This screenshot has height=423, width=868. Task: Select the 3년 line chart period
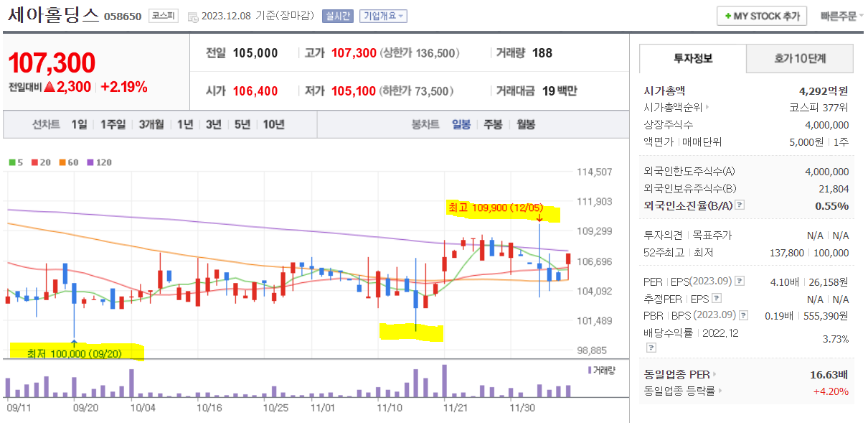coord(214,124)
